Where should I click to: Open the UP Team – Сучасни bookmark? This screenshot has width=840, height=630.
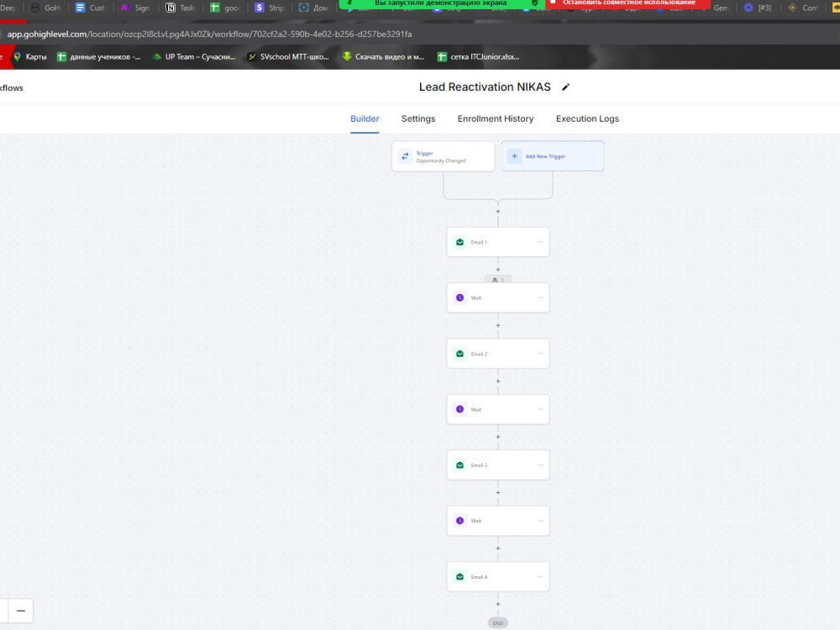point(194,57)
